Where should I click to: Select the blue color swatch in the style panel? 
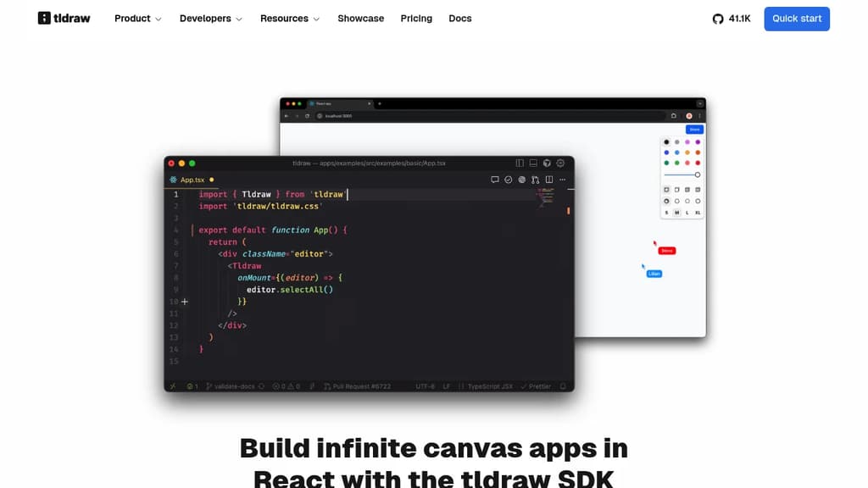coord(666,152)
